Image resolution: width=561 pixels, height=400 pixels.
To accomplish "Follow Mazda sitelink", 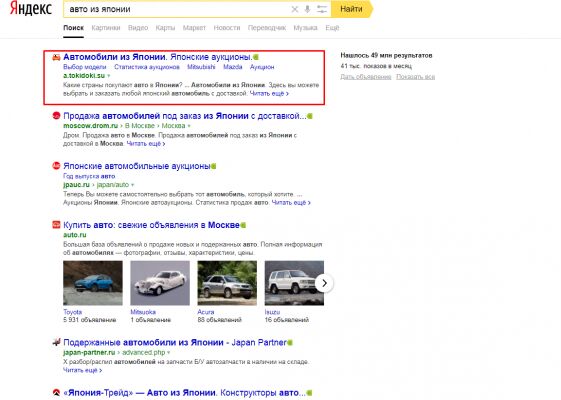I will click(233, 67).
